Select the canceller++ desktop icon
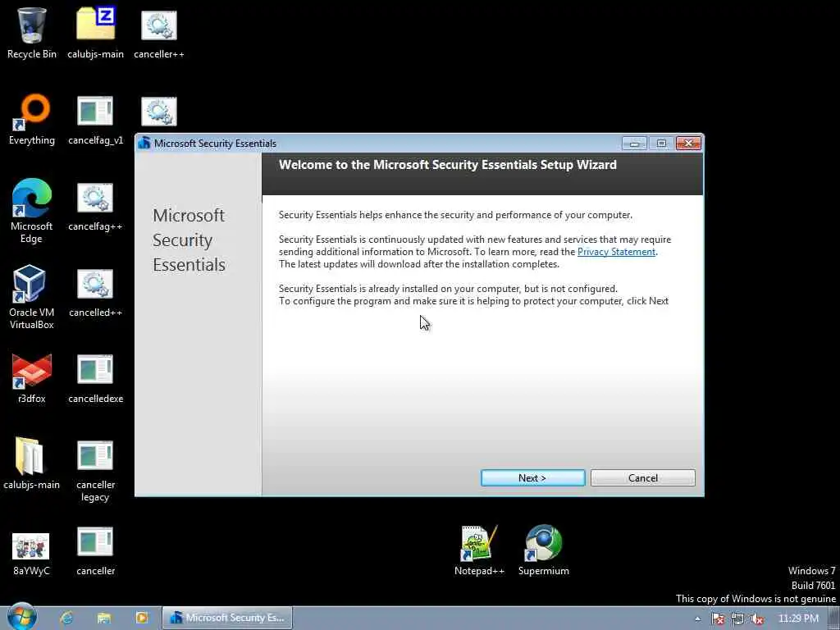The height and width of the screenshot is (630, 840). tap(159, 32)
